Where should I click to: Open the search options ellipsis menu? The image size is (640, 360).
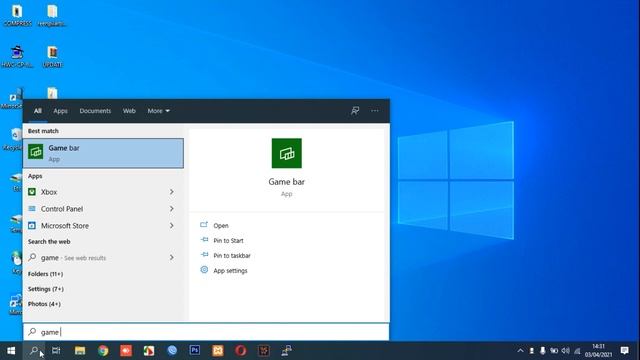tap(375, 111)
